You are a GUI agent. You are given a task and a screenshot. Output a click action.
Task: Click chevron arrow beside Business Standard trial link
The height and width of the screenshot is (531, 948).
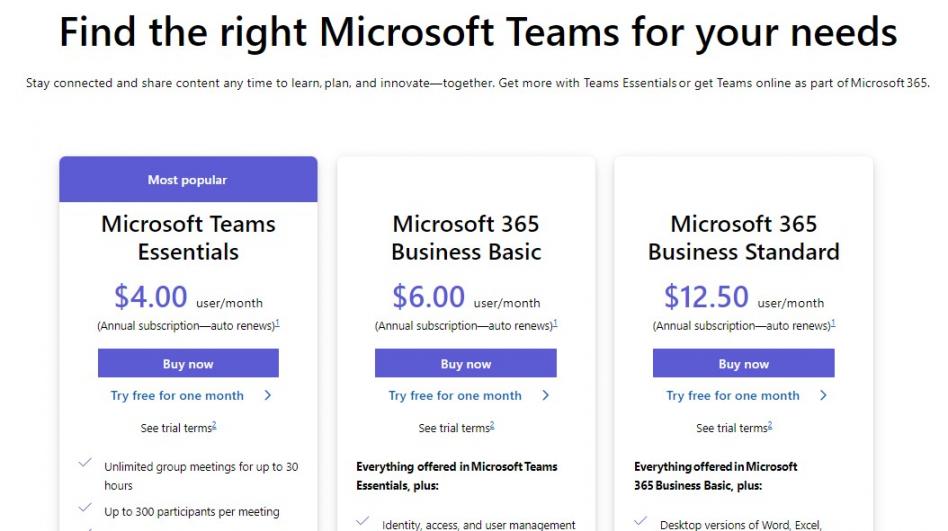click(824, 396)
